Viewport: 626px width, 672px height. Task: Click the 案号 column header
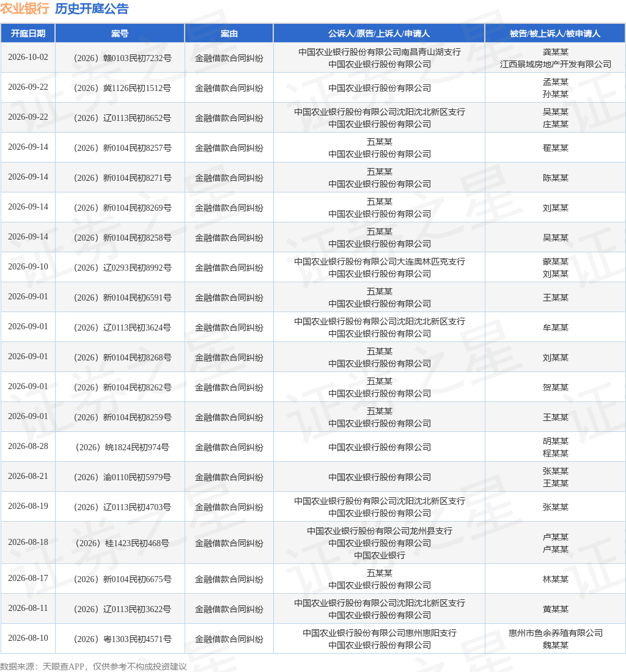120,34
